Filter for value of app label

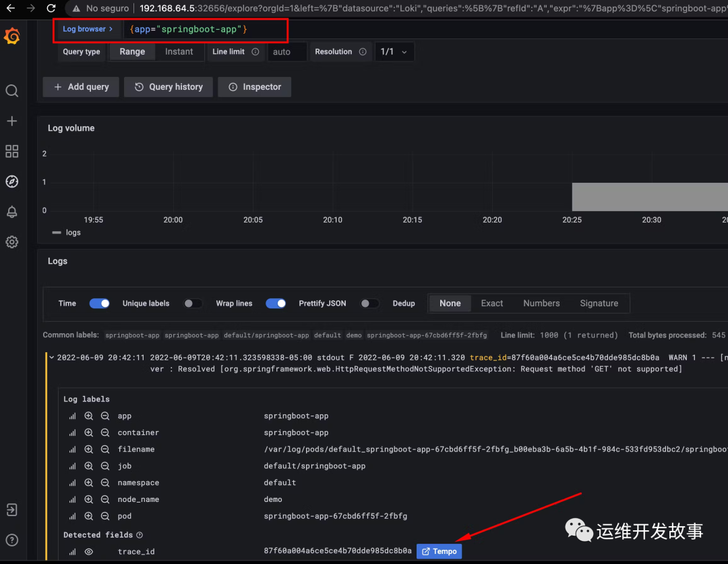pyautogui.click(x=89, y=416)
